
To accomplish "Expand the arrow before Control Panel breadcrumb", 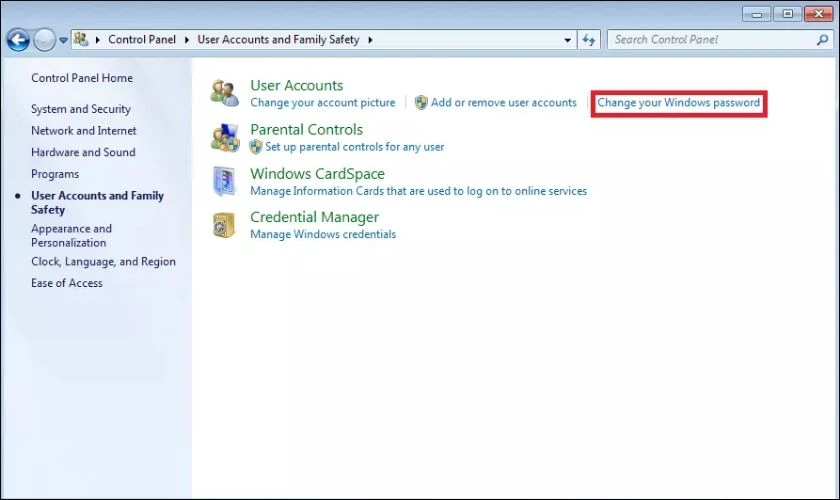I will pos(98,40).
